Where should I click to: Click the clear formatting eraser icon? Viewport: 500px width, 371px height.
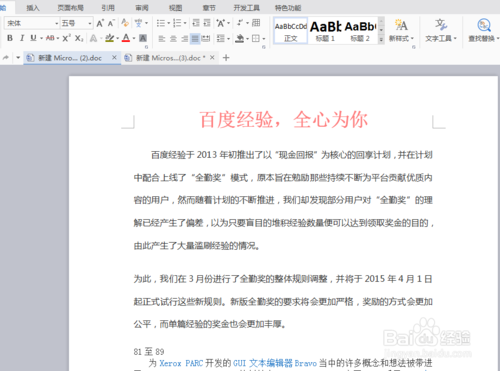pyautogui.click(x=125, y=23)
